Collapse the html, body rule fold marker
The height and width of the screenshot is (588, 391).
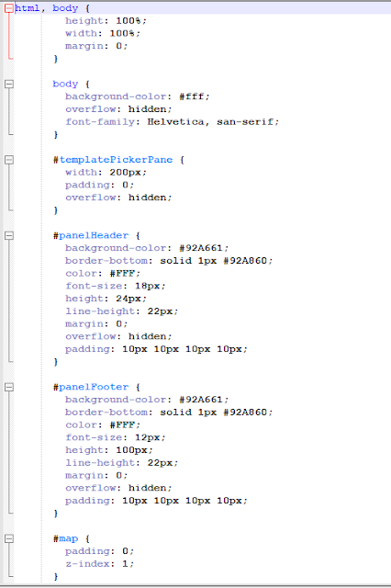pos(9,8)
